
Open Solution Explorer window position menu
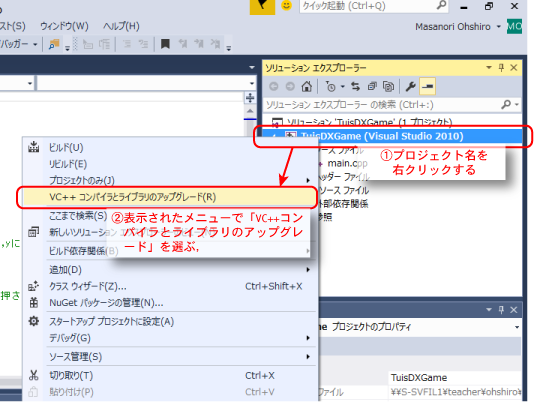point(489,67)
